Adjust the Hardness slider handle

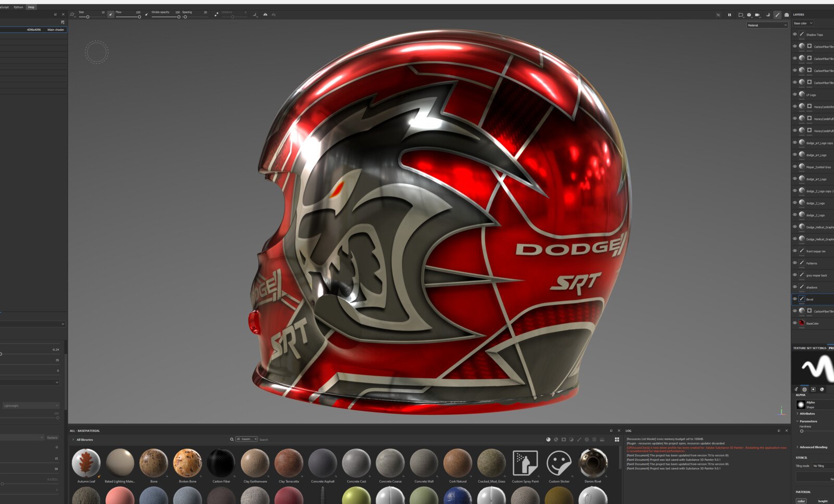click(x=802, y=431)
